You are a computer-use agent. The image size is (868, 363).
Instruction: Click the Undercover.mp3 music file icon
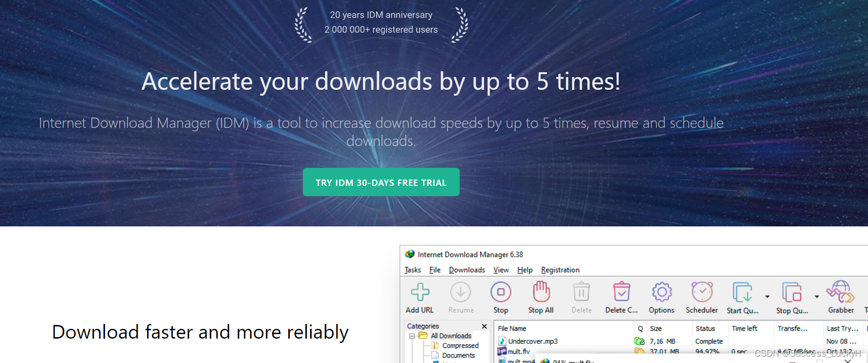(502, 341)
